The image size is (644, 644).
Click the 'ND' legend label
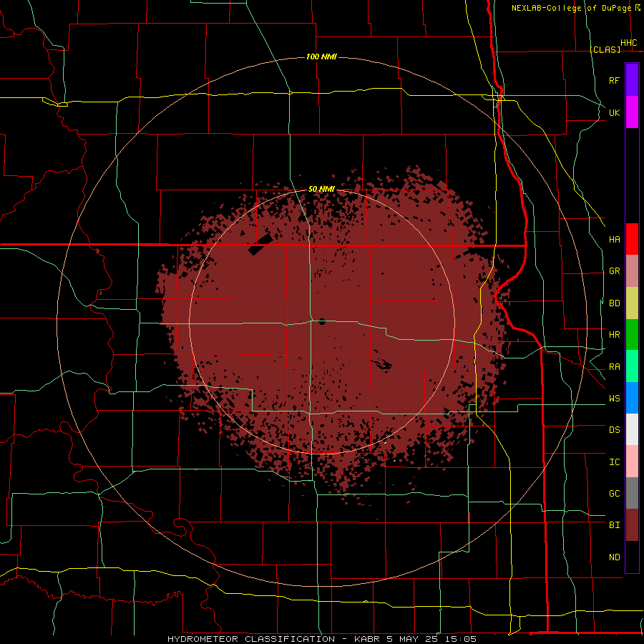(x=614, y=557)
